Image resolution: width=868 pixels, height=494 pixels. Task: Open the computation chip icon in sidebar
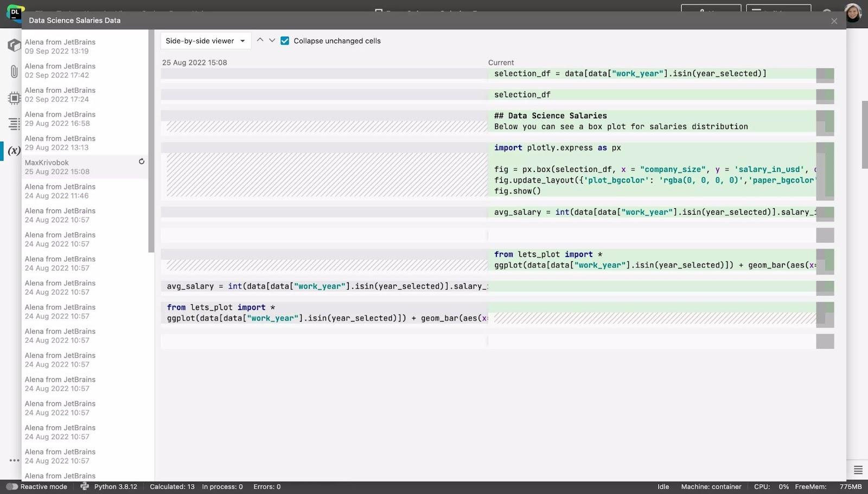14,98
